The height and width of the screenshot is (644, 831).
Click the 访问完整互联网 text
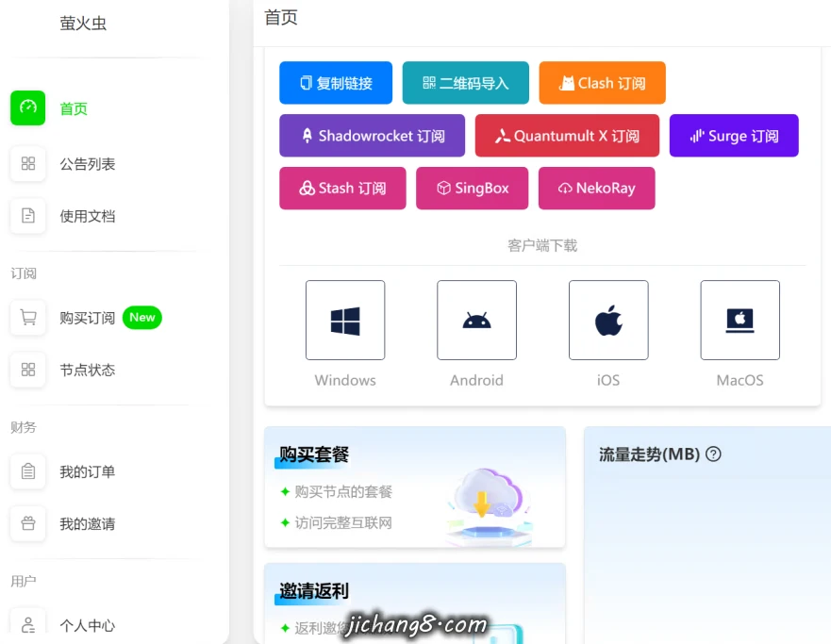tap(343, 522)
